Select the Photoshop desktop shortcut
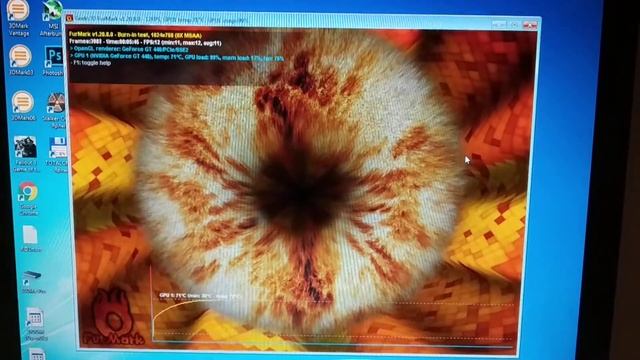 [54, 61]
